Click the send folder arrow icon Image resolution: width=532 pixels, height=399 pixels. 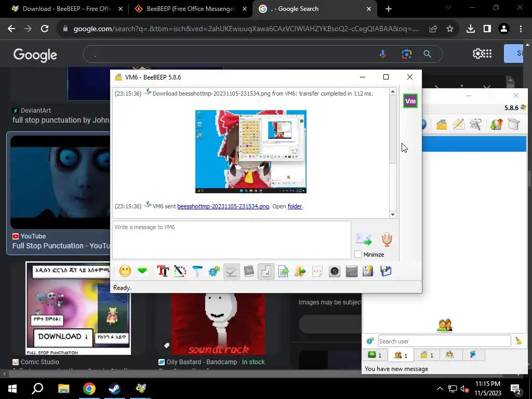click(300, 271)
